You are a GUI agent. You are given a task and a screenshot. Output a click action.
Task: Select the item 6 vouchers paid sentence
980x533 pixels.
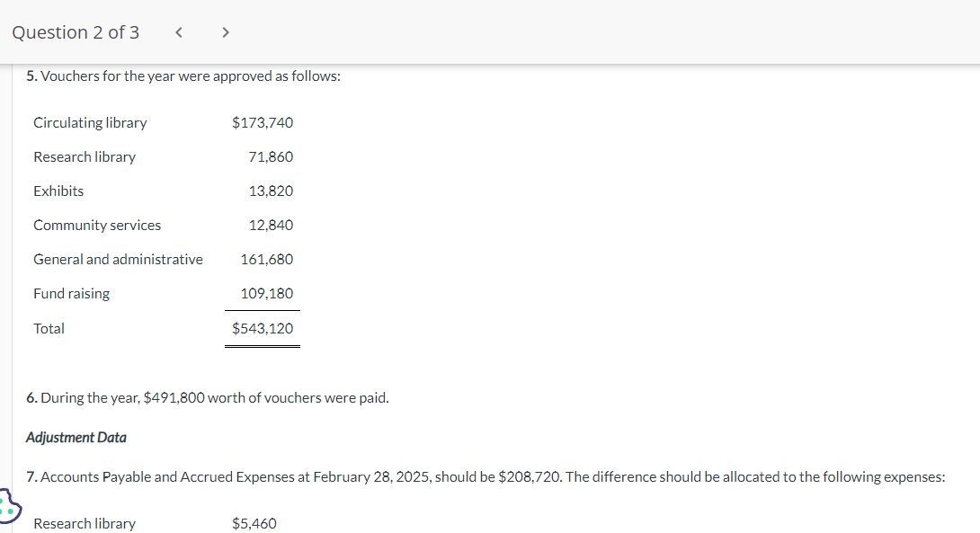pyautogui.click(x=207, y=397)
